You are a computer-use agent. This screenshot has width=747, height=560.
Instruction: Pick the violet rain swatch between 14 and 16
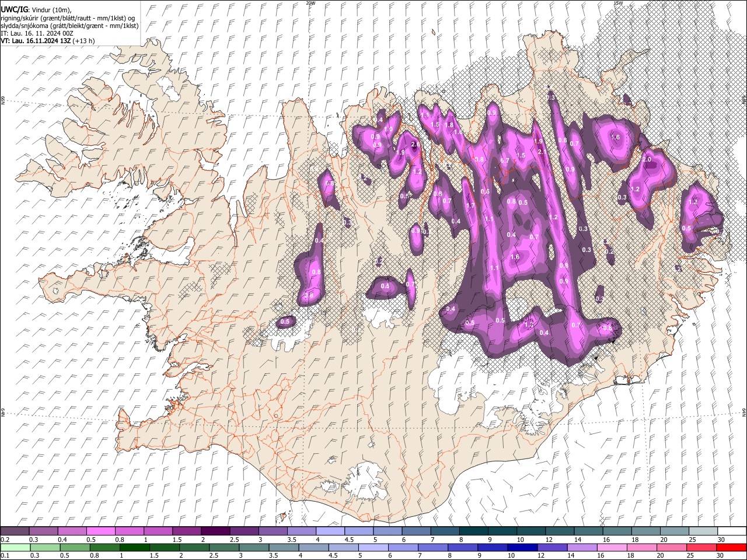coord(581,547)
